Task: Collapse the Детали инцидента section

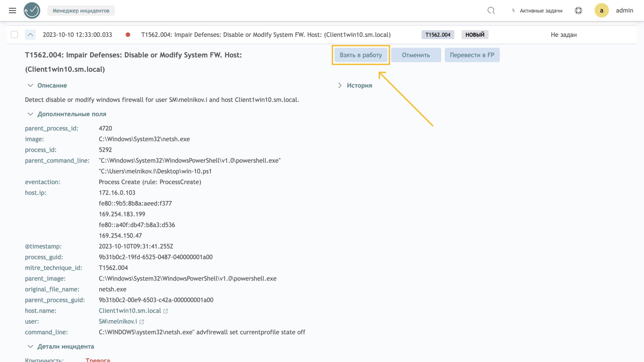Action: [x=30, y=346]
